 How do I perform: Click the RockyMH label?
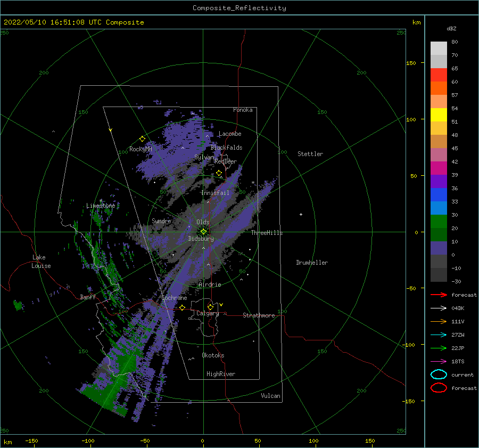(141, 149)
